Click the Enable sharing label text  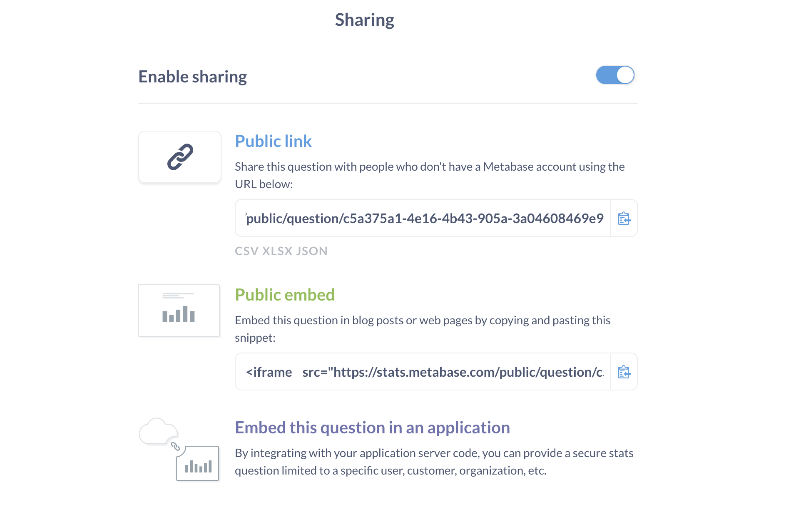point(192,77)
